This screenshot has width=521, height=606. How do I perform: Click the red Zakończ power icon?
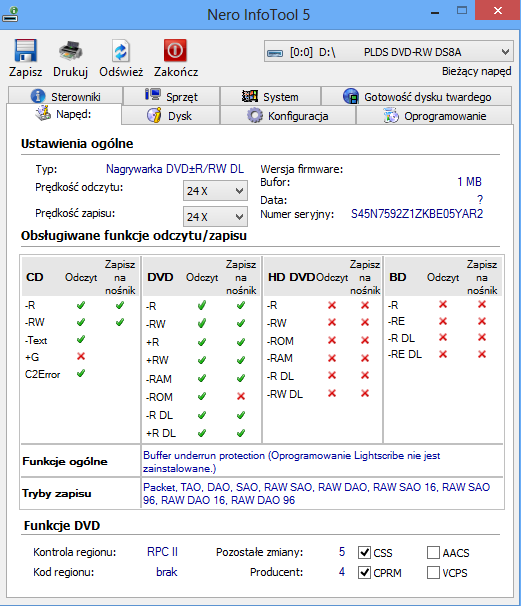tap(175, 50)
